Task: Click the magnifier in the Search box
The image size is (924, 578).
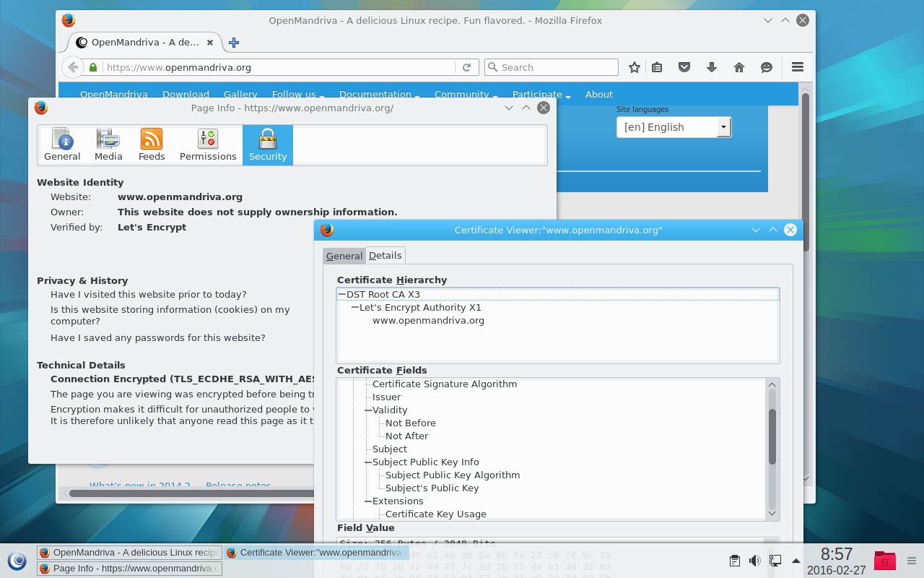Action: [x=493, y=67]
